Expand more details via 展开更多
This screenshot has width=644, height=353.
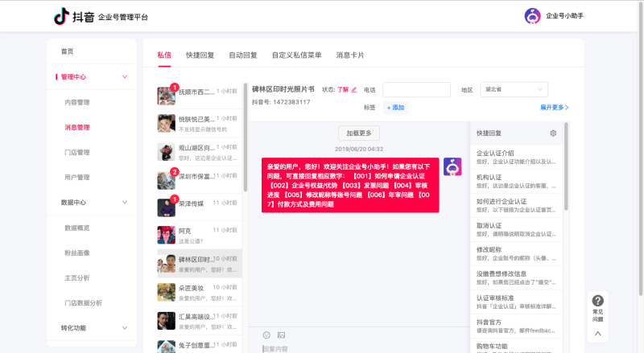(x=554, y=107)
